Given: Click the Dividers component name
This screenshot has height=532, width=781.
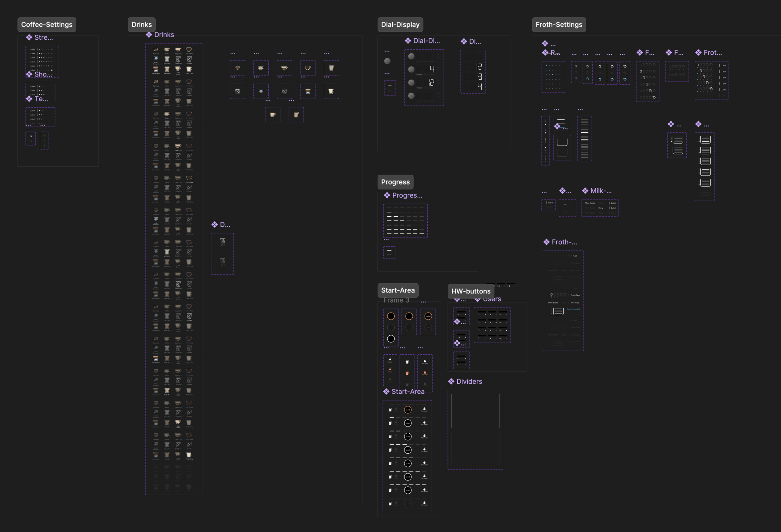Looking at the screenshot, I should click(469, 381).
